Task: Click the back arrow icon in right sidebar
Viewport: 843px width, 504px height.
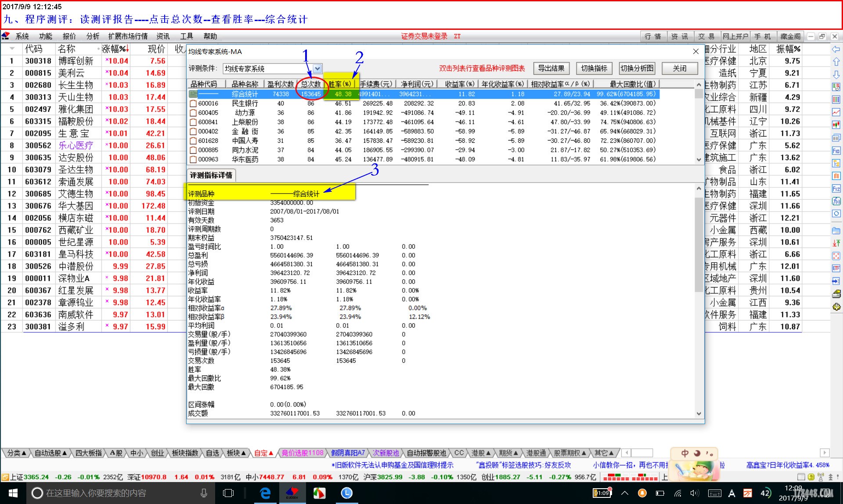Action: [836, 49]
